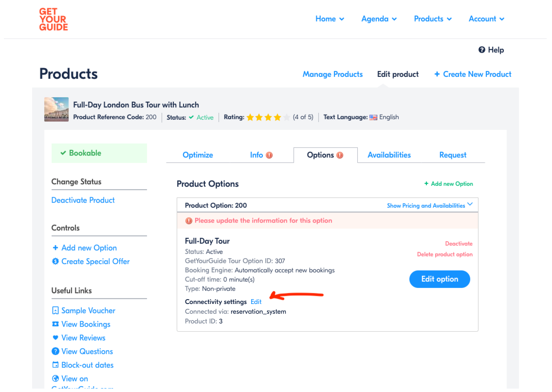Open the Home dropdown menu

click(x=330, y=19)
